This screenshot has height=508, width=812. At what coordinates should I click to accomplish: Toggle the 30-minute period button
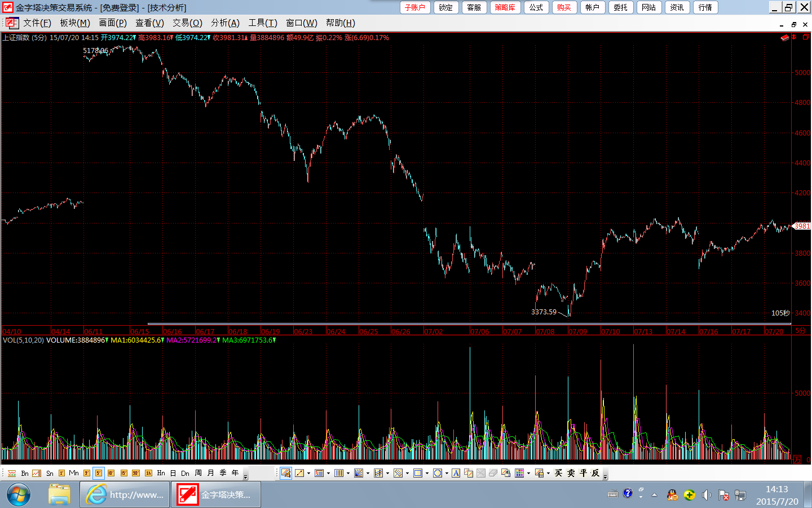[x=136, y=473]
